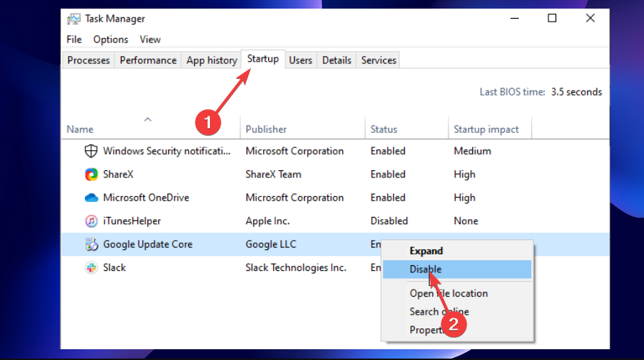Click the sort arrow above Name column
644x360 pixels.
pyautogui.click(x=148, y=119)
